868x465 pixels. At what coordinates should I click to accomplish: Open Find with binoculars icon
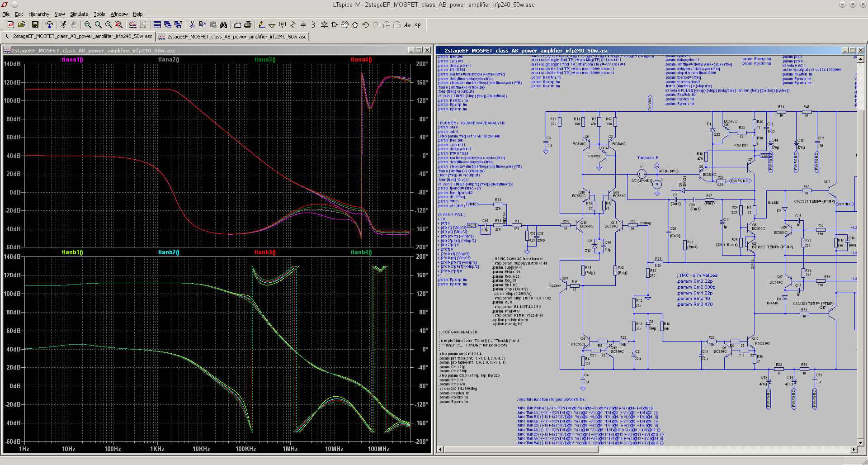click(223, 25)
